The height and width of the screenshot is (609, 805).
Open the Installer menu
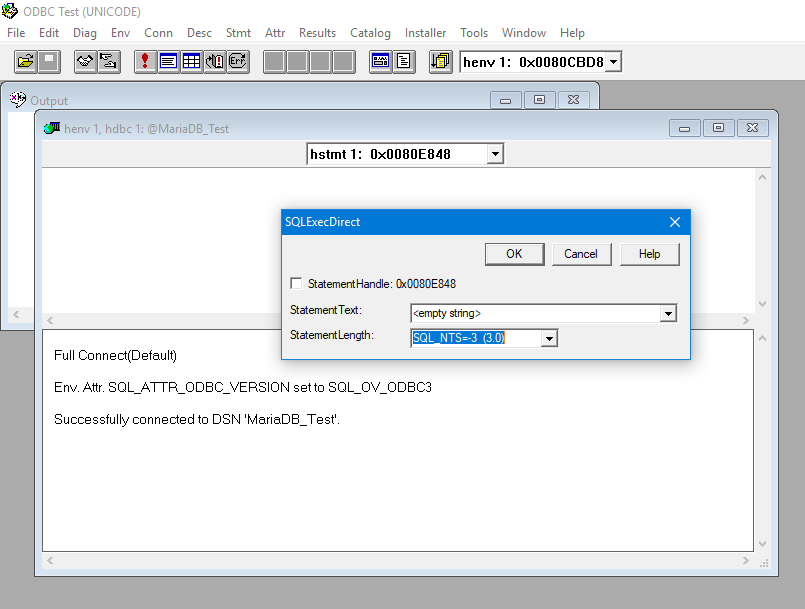click(x=425, y=33)
